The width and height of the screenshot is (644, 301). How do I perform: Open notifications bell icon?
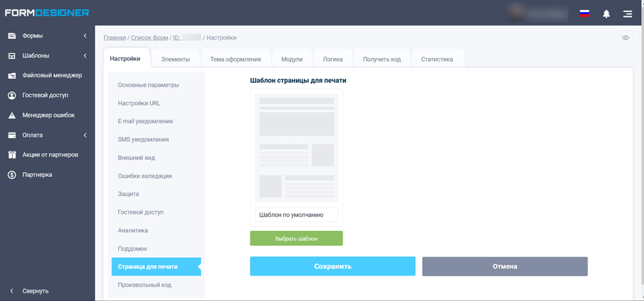[606, 13]
